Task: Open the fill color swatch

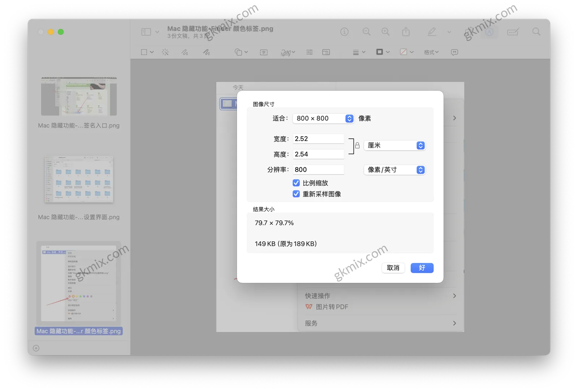Action: [407, 52]
